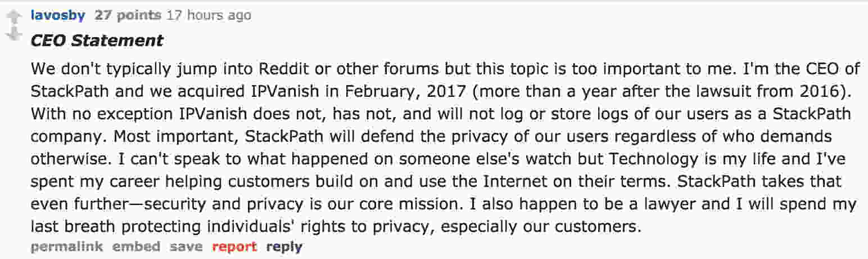Viewport: 868px width, 259px height.
Task: Open the lavosby user profile
Action: click(58, 15)
